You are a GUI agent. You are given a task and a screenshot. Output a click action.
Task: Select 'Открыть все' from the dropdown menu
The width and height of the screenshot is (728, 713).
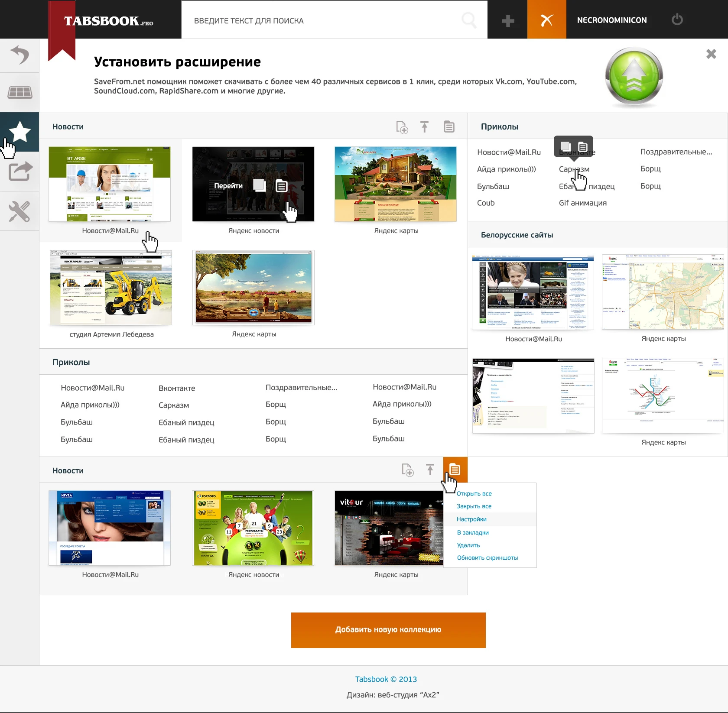(x=474, y=493)
